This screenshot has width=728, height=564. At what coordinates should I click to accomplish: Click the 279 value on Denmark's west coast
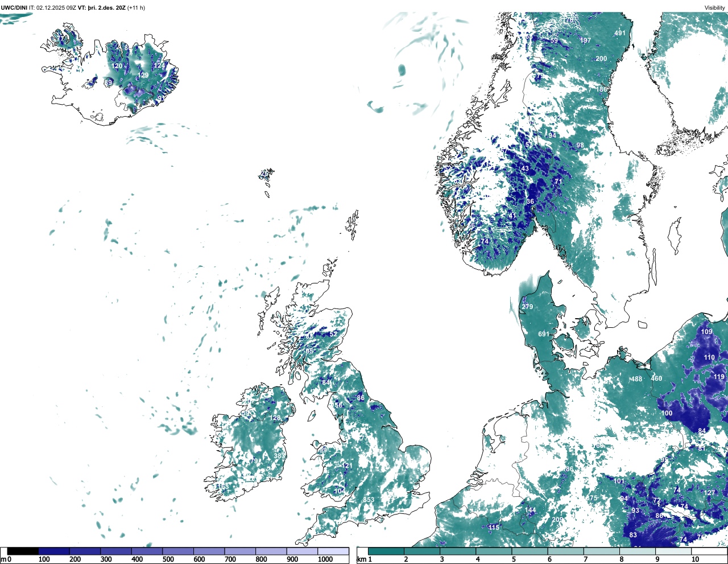(527, 307)
